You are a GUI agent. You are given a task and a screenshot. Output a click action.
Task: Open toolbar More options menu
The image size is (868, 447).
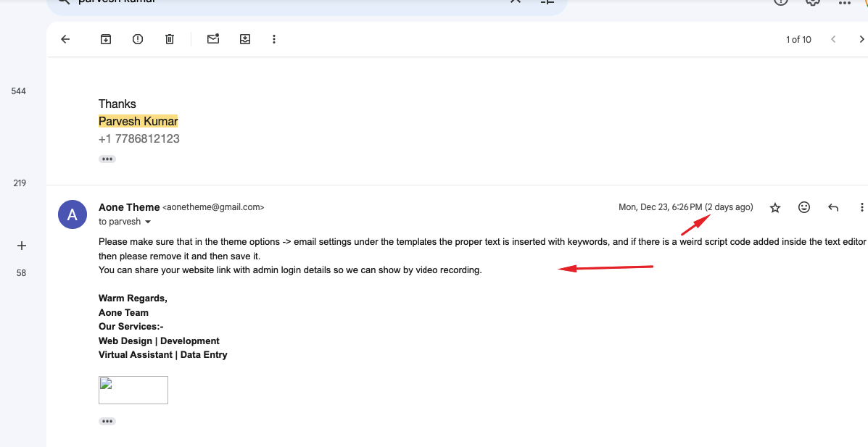pos(274,39)
